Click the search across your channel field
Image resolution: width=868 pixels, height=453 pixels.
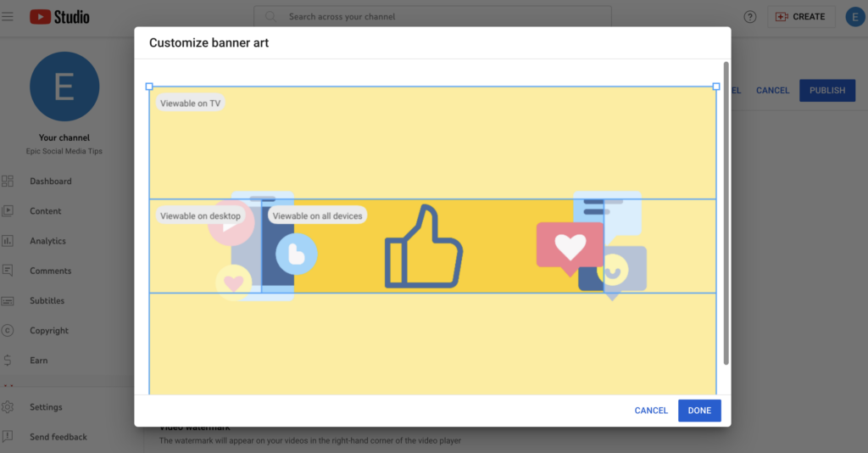[x=432, y=17]
